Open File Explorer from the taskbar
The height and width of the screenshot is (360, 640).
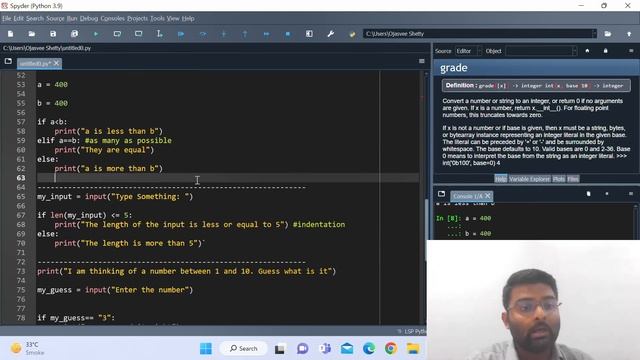413,349
